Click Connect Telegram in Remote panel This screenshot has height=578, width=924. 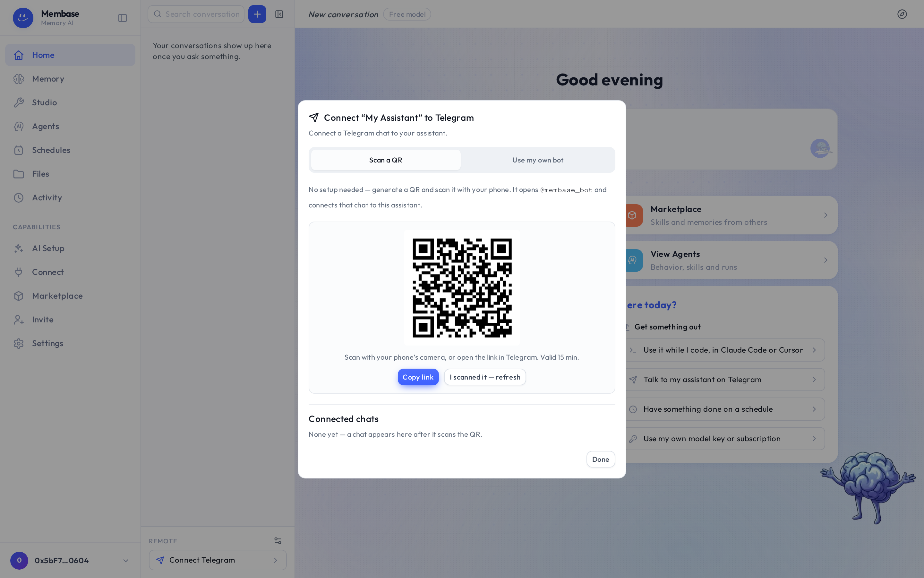(x=218, y=560)
